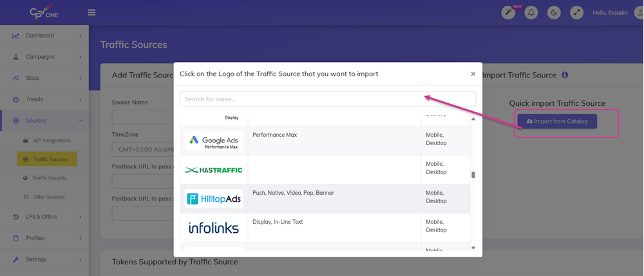Click the Profiles clipboard icon
The height and width of the screenshot is (276, 644).
(x=15, y=238)
